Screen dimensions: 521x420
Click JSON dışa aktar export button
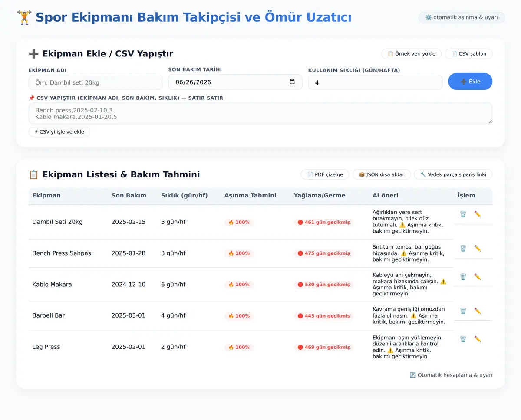[381, 174]
